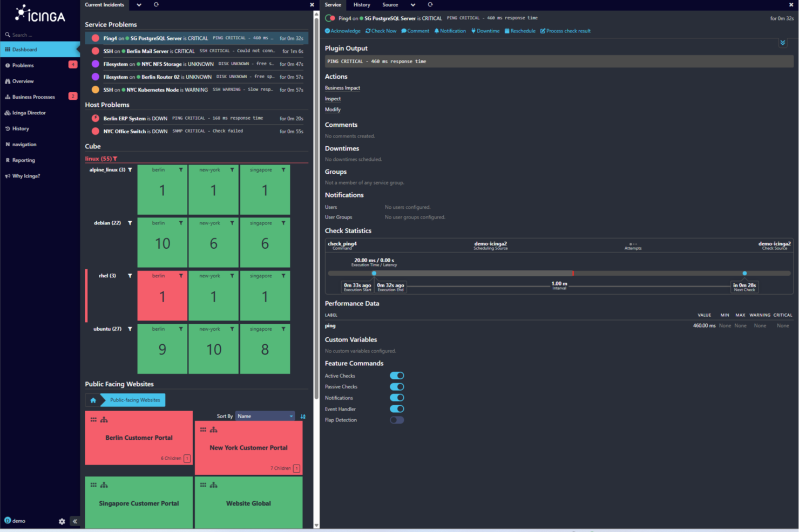Open the Inspect action link
The width and height of the screenshot is (799, 532).
(333, 99)
